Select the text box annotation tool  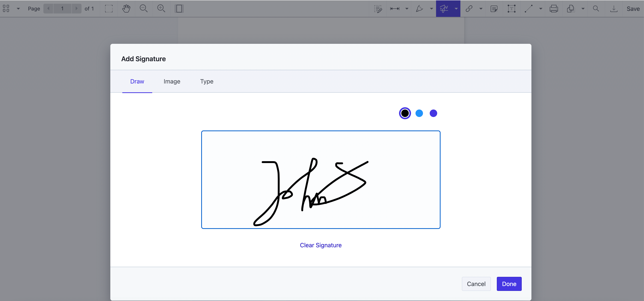point(511,8)
